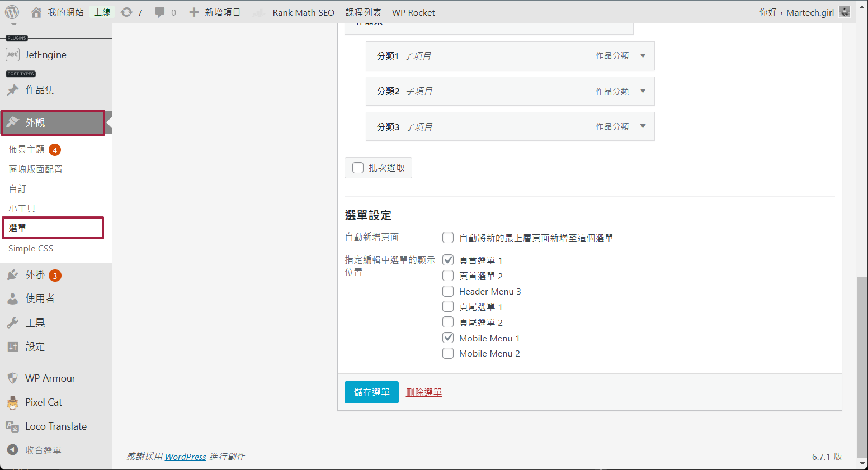The width and height of the screenshot is (868, 470).
Task: Click the user icon for 使用者
Action: pyautogui.click(x=12, y=298)
